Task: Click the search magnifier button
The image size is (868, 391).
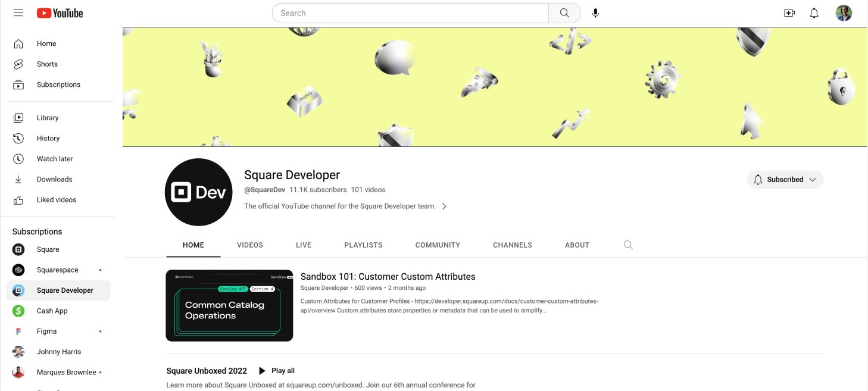Action: pyautogui.click(x=564, y=13)
